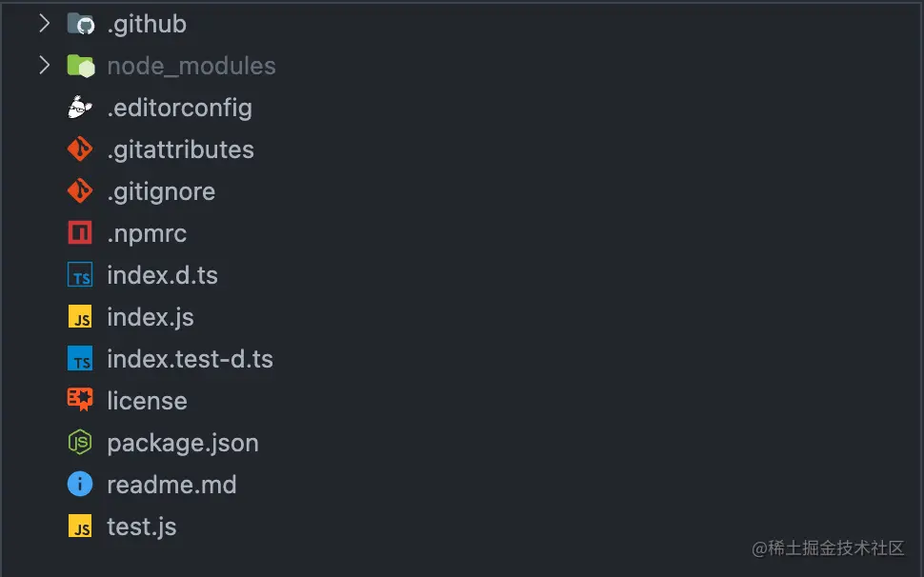Click the .gitignore git icon

[x=80, y=191]
